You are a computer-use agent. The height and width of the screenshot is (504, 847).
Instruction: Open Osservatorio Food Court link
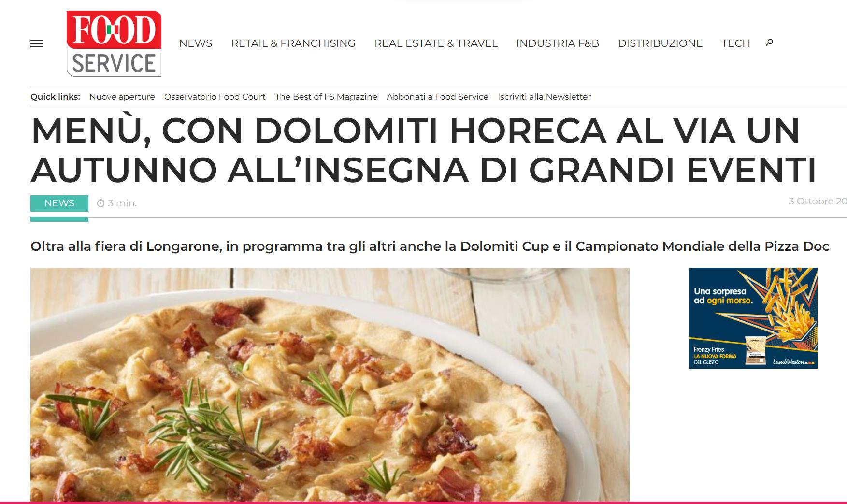pyautogui.click(x=215, y=97)
